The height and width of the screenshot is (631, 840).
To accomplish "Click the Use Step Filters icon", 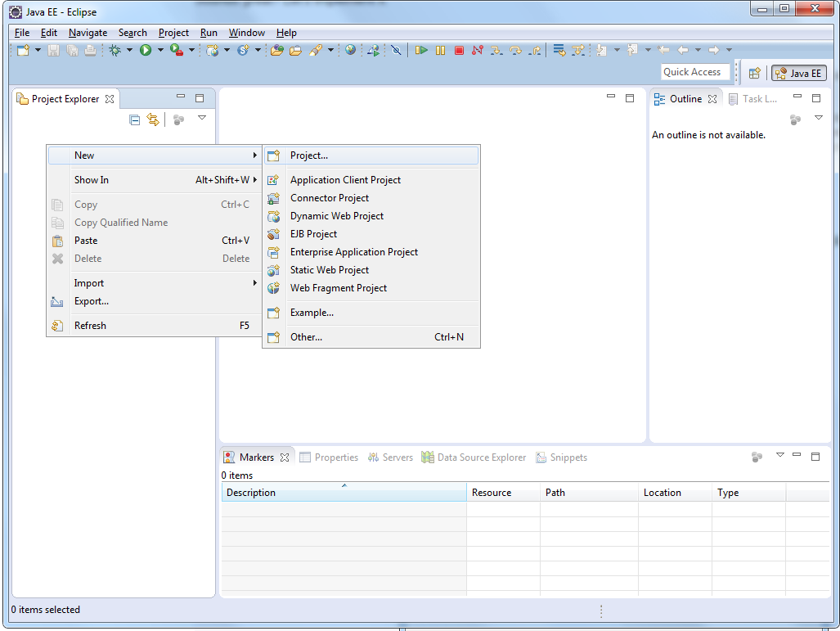I will coord(578,51).
